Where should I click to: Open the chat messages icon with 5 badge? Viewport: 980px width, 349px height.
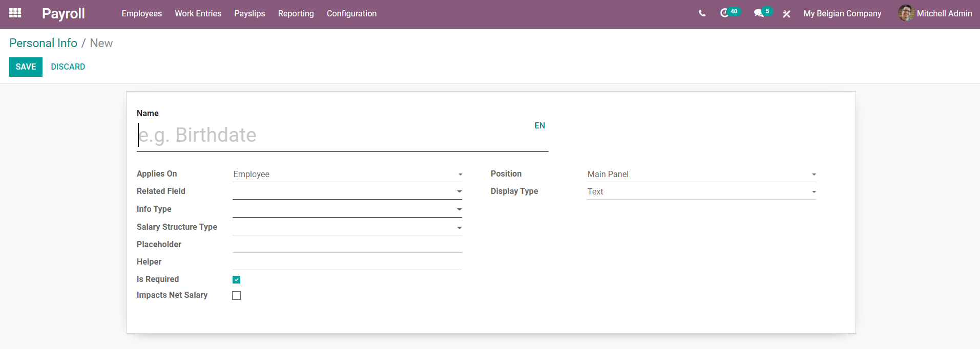pyautogui.click(x=763, y=13)
